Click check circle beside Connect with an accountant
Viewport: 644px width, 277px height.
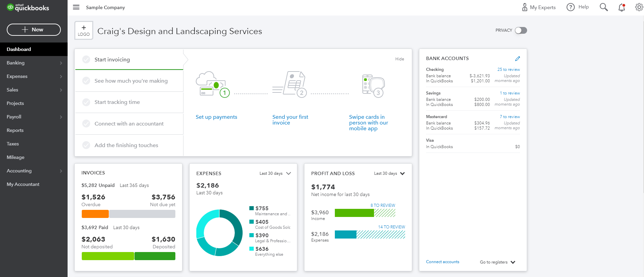[86, 123]
